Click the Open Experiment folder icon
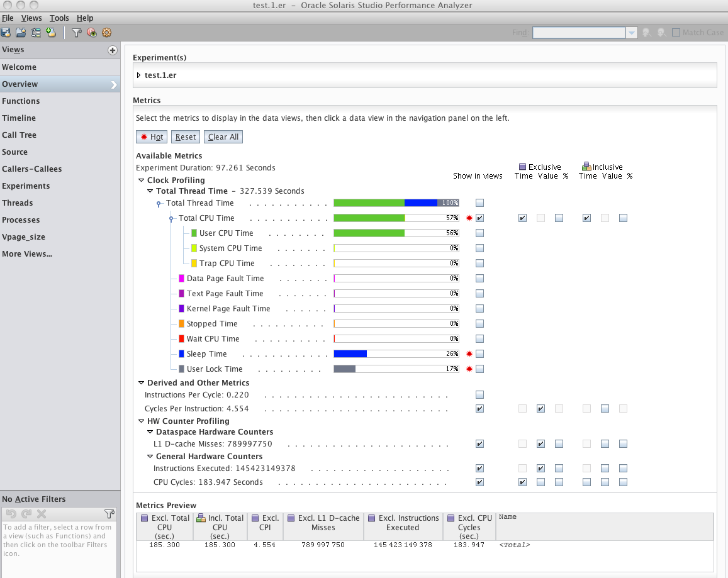The image size is (728, 578). [21, 33]
